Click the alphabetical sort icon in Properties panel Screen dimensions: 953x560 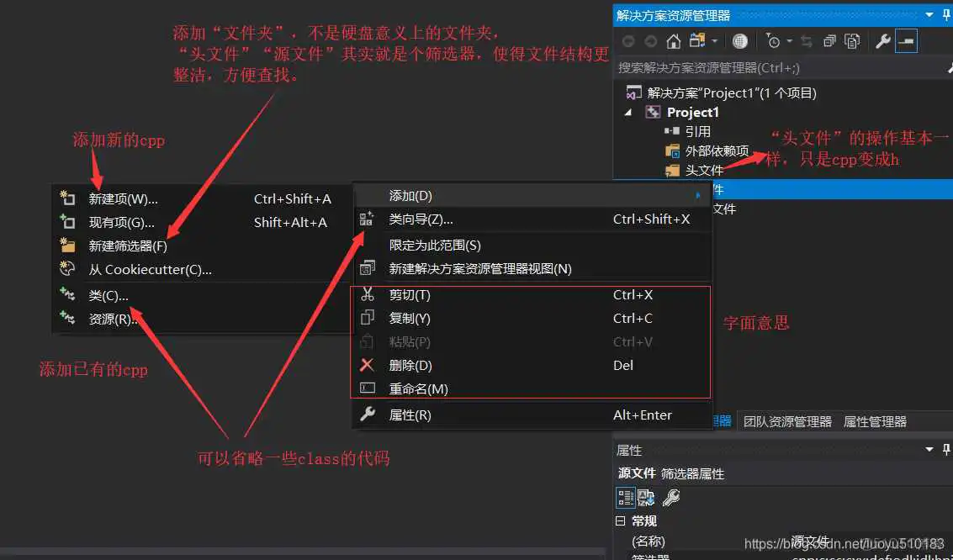point(646,497)
